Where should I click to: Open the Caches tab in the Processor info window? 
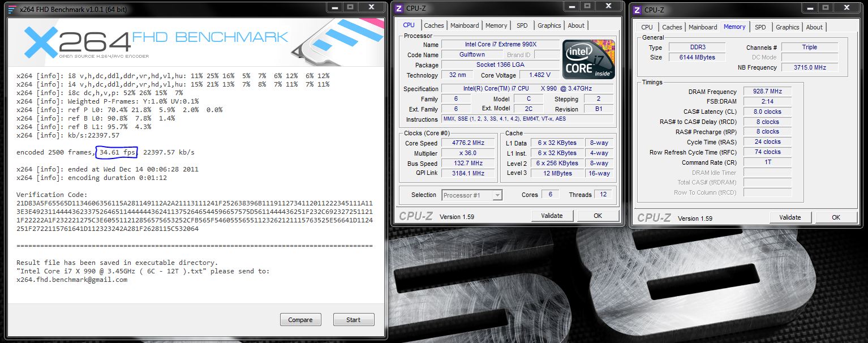pos(434,25)
